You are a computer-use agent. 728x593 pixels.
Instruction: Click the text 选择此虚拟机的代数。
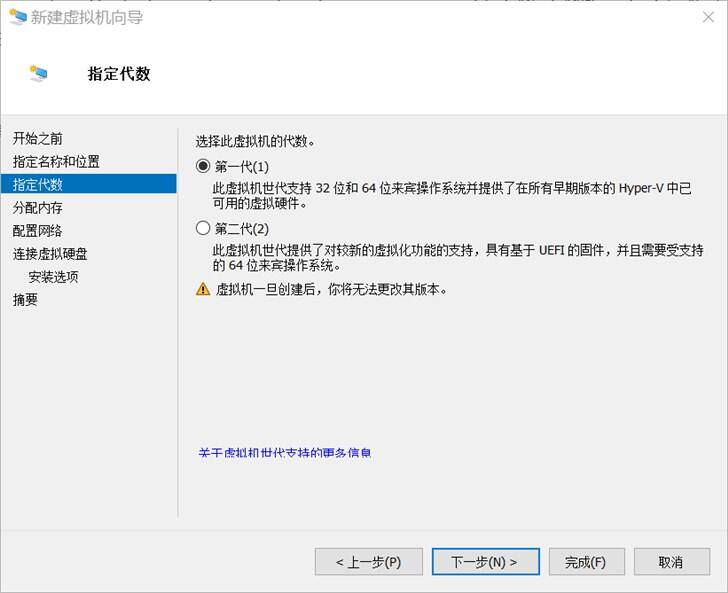[255, 141]
